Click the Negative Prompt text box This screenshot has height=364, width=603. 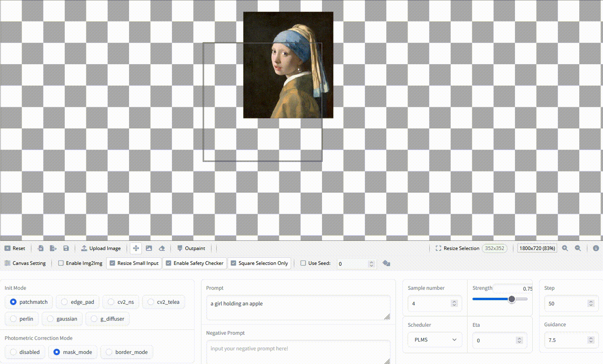(298, 352)
